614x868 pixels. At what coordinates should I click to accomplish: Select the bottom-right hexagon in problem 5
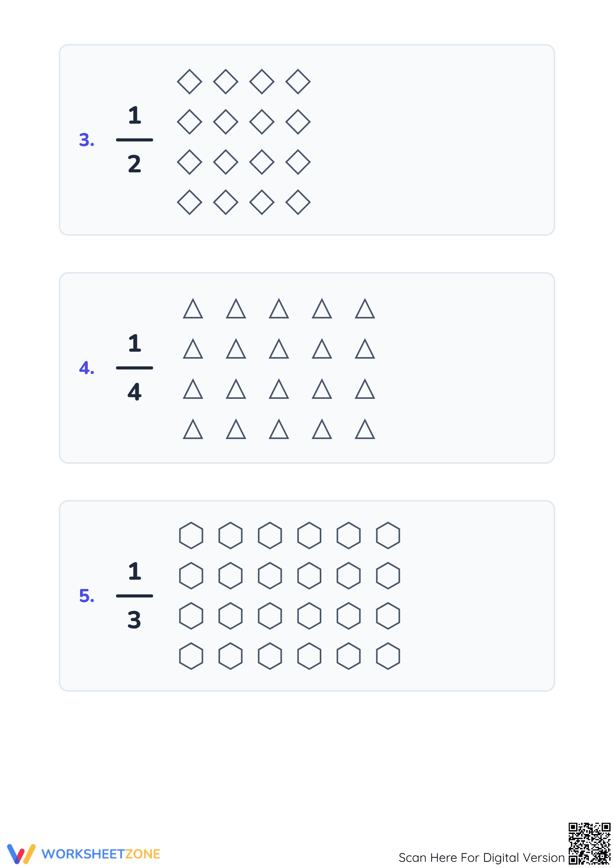388,656
